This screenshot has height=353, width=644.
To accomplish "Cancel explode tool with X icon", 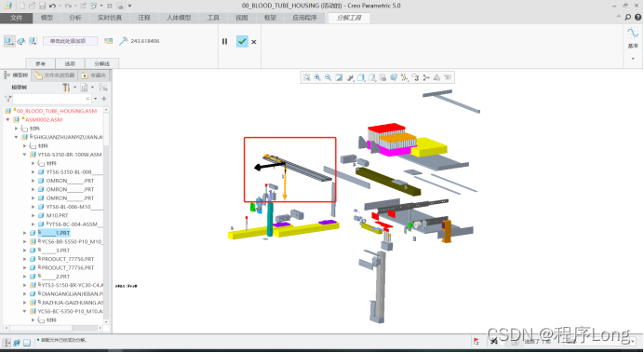I will [x=254, y=42].
